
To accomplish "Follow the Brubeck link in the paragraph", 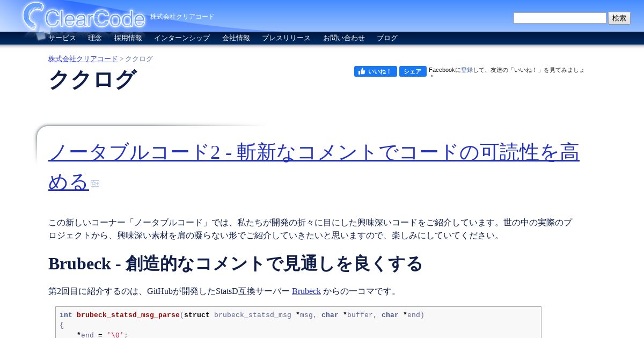I will pos(306,291).
